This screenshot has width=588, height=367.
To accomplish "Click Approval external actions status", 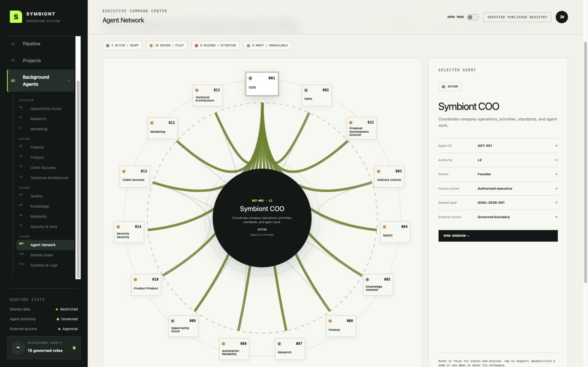I will (x=68, y=329).
